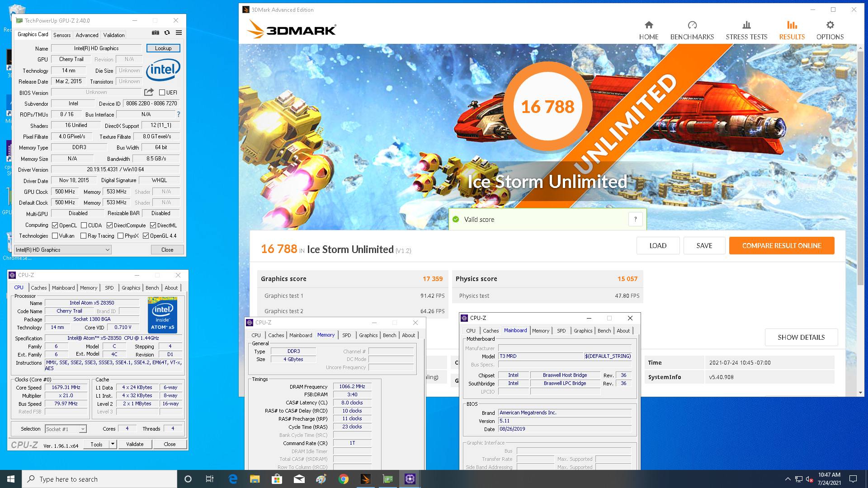
Task: Click the Intel logo in GPU-Z
Action: click(163, 70)
